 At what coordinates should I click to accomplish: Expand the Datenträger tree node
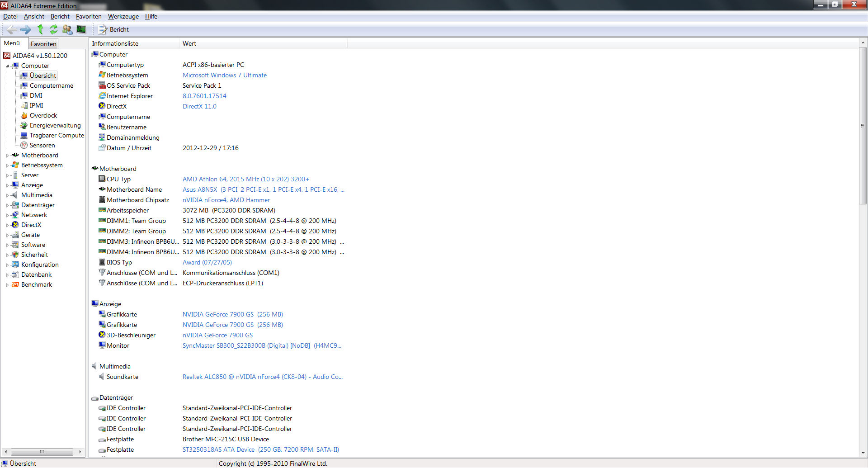coord(7,205)
